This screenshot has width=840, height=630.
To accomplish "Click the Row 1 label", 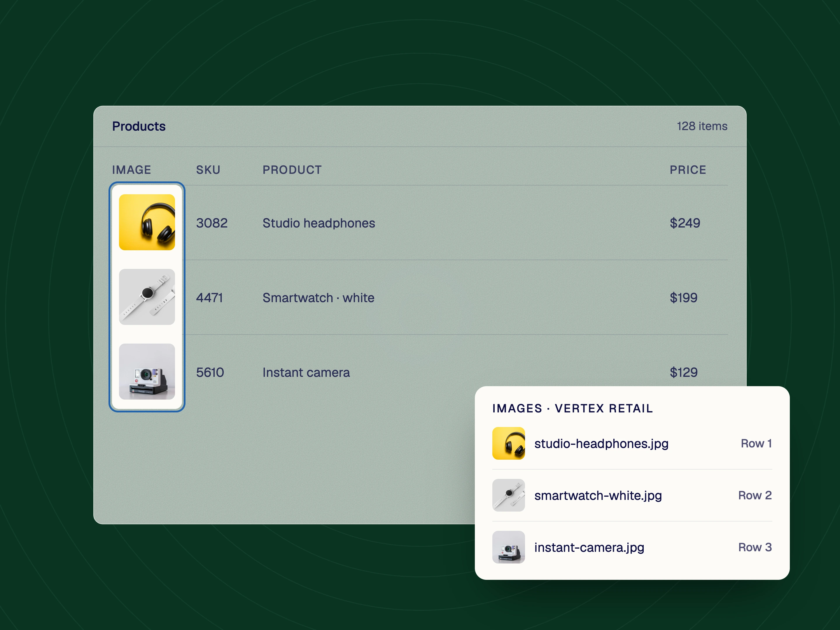I will tap(756, 443).
